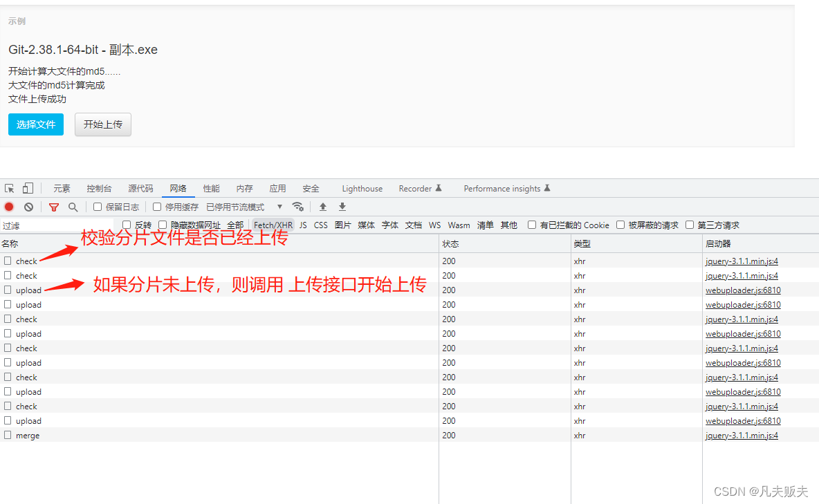Click the 开始上传 button
The height and width of the screenshot is (504, 819).
coord(103,124)
